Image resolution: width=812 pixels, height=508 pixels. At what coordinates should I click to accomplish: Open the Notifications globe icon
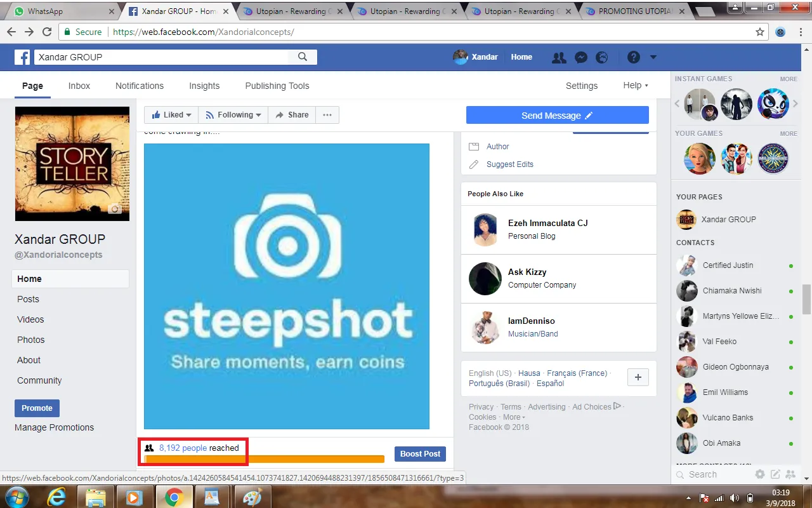[602, 57]
